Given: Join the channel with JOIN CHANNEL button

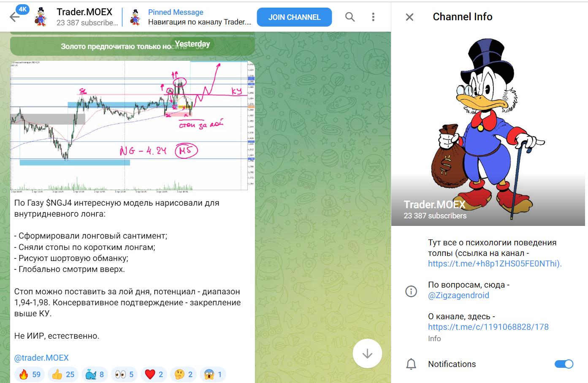Looking at the screenshot, I should coord(295,17).
